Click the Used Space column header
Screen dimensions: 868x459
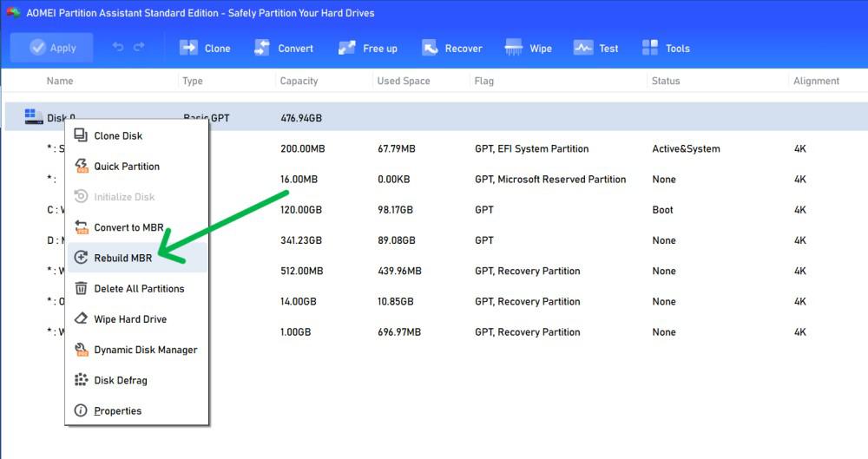[x=404, y=81]
